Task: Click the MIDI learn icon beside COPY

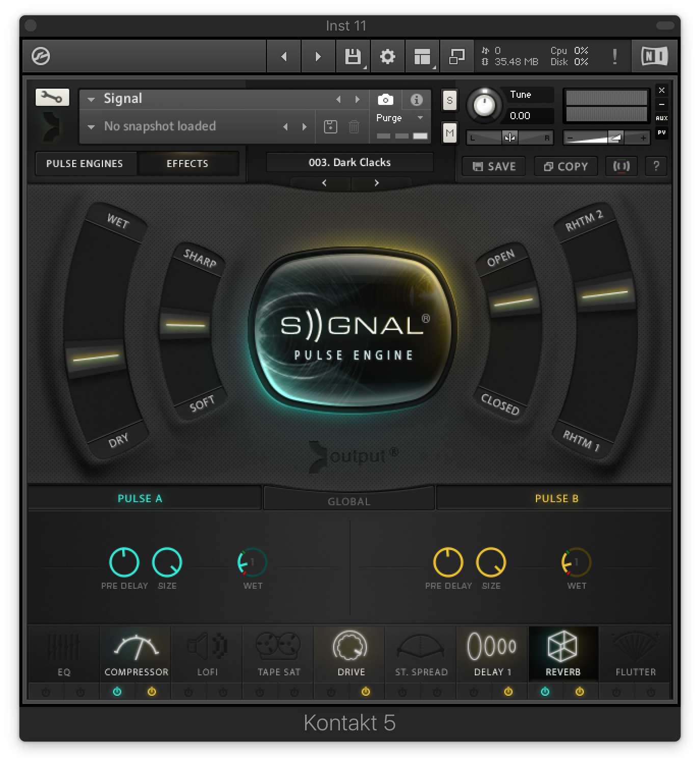Action: point(621,166)
